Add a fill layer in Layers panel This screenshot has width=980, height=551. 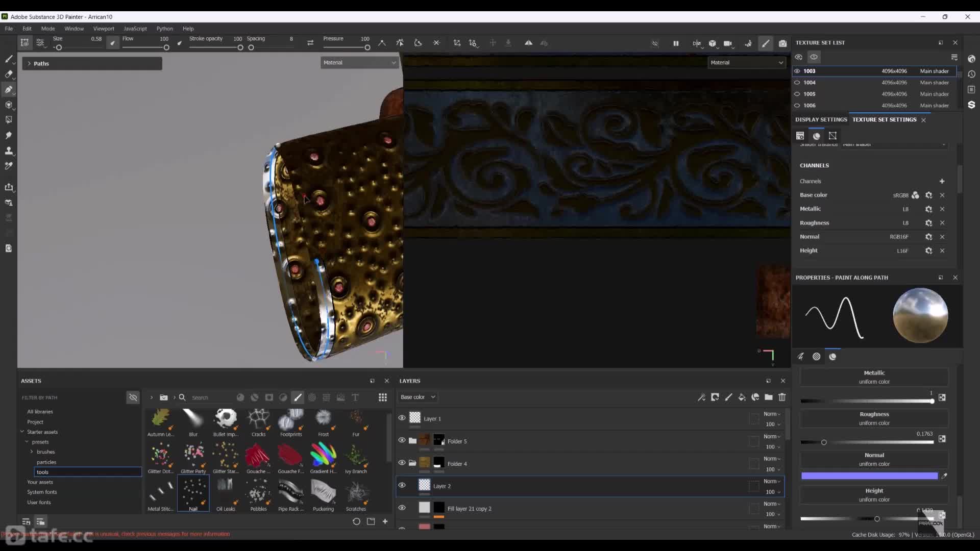click(x=742, y=397)
